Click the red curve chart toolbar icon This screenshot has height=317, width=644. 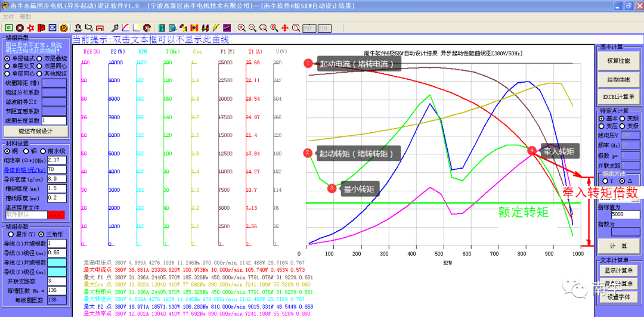point(126,28)
